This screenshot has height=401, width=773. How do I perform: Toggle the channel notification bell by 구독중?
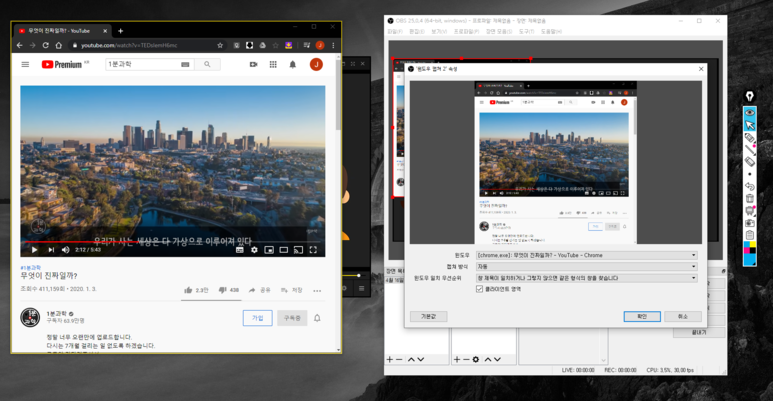(317, 318)
